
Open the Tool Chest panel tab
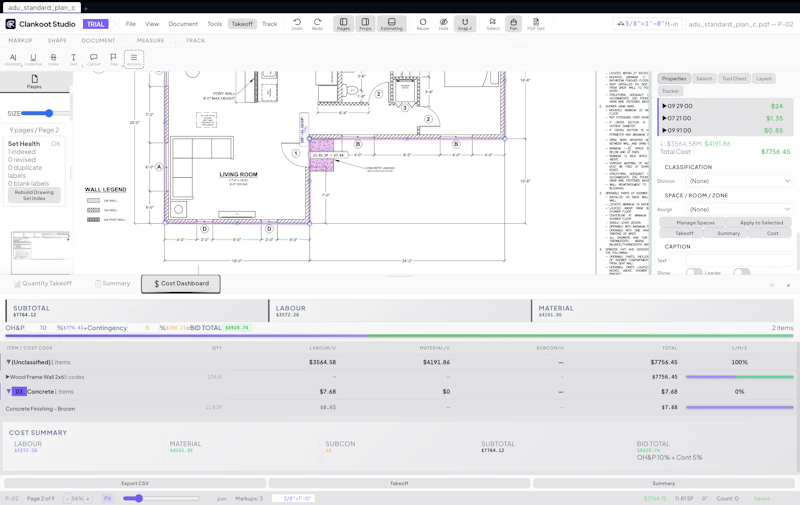[734, 79]
